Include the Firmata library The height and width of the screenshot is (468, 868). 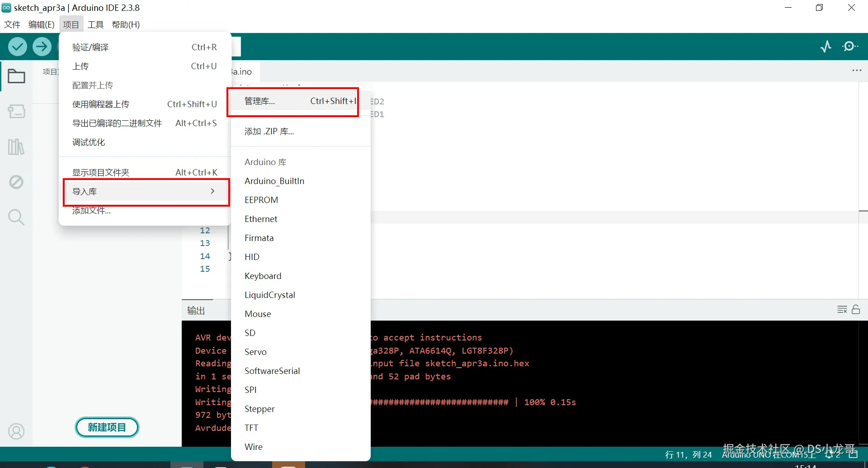[x=301, y=238]
